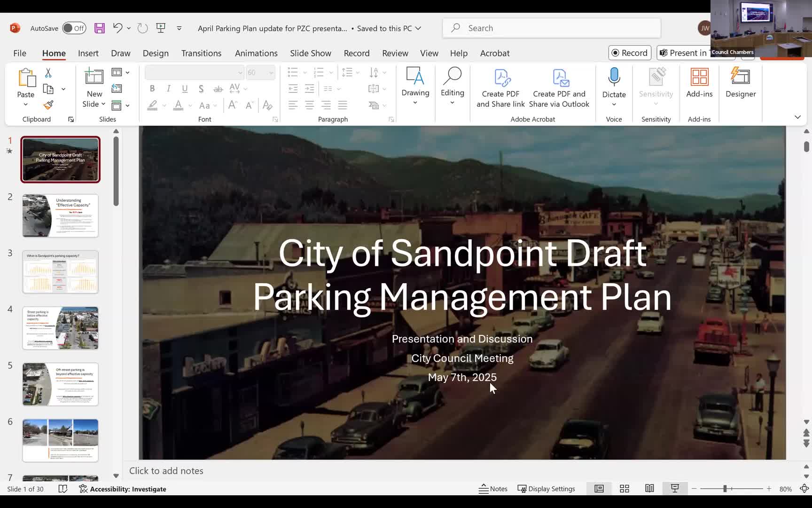This screenshot has height=508, width=812.
Task: Click the Record button
Action: coord(629,53)
